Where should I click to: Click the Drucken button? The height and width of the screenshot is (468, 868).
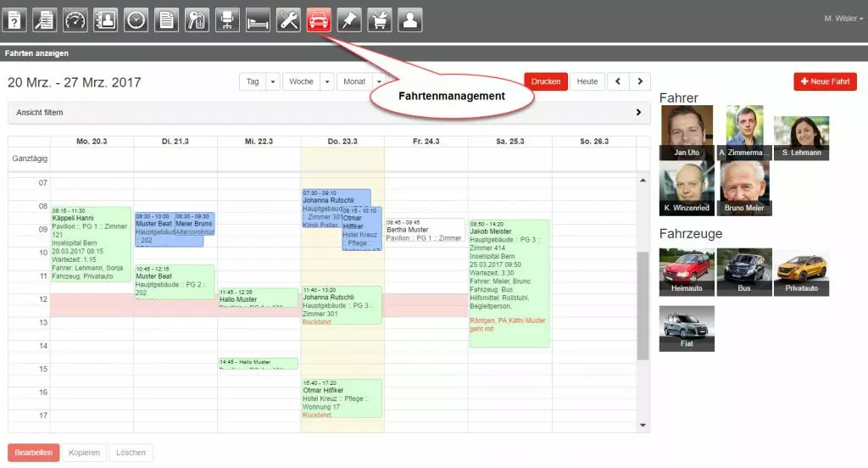pyautogui.click(x=546, y=82)
